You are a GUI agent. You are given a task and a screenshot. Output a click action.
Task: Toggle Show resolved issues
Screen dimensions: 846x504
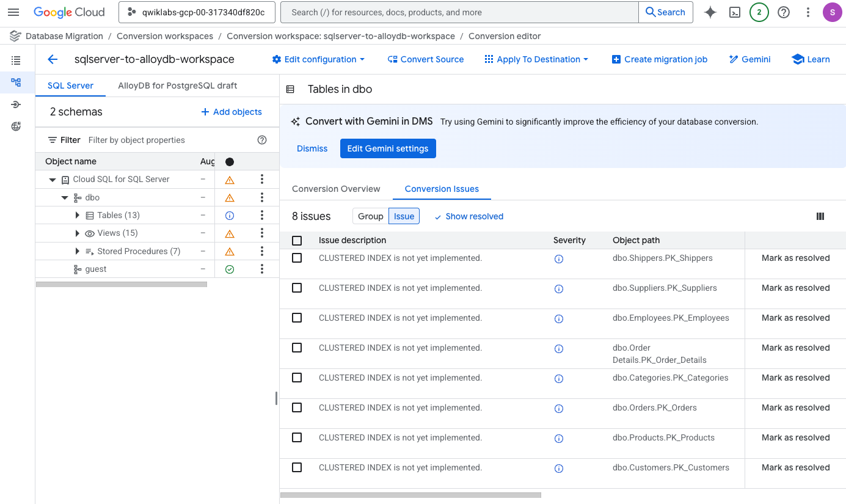click(469, 216)
